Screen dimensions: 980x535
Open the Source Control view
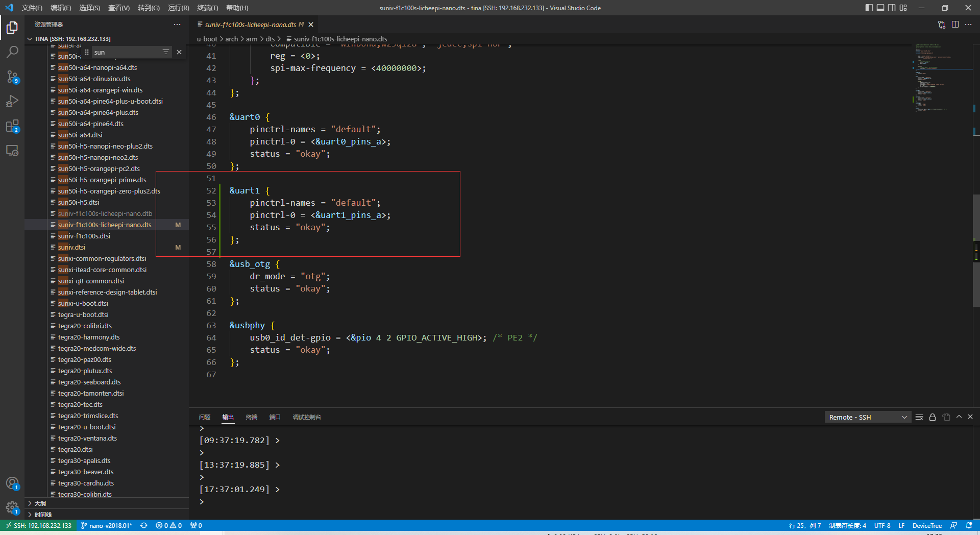12,77
